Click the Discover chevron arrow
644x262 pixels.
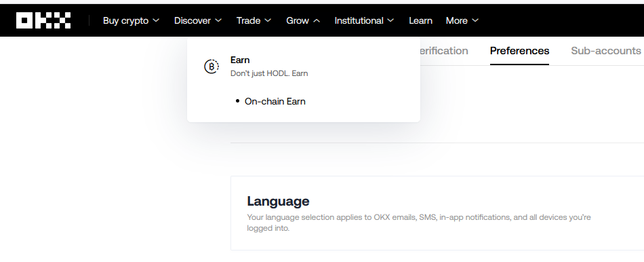point(218,20)
